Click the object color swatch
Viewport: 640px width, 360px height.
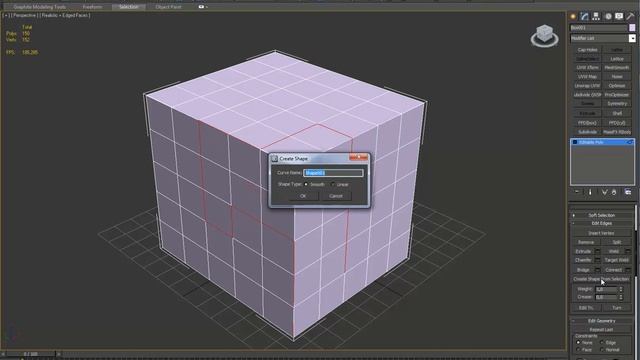tap(632, 28)
